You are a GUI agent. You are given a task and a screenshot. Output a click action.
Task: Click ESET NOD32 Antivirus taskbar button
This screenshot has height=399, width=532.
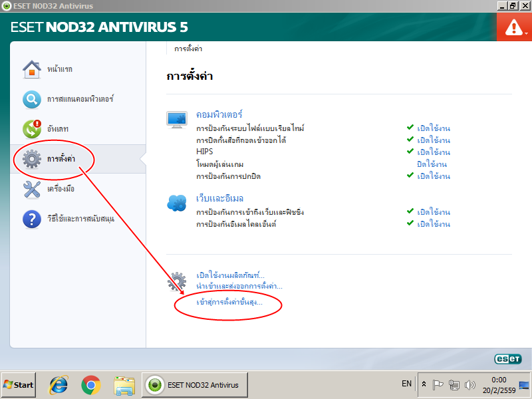(195, 385)
